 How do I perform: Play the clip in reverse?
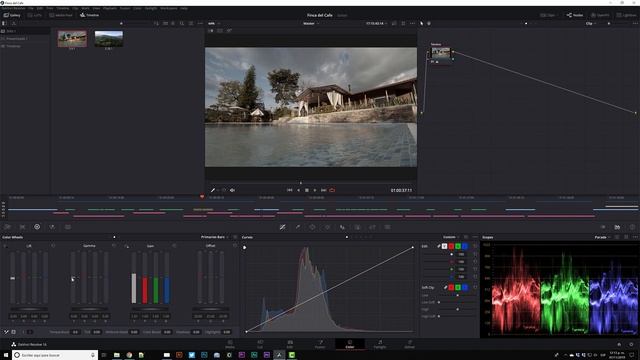(298, 190)
